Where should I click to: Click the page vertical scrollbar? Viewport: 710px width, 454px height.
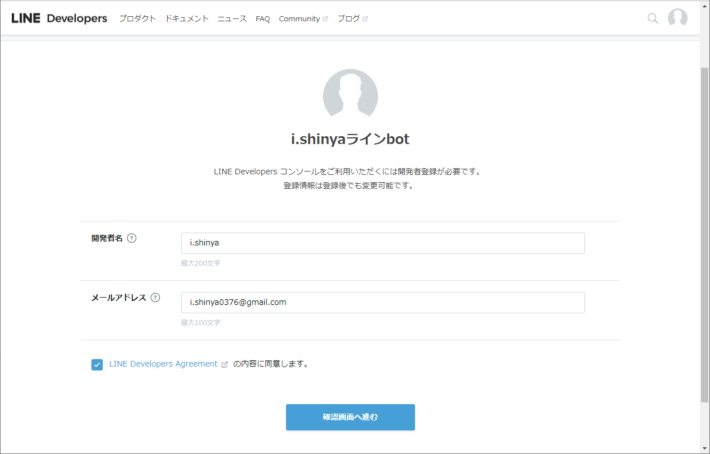pos(705,234)
